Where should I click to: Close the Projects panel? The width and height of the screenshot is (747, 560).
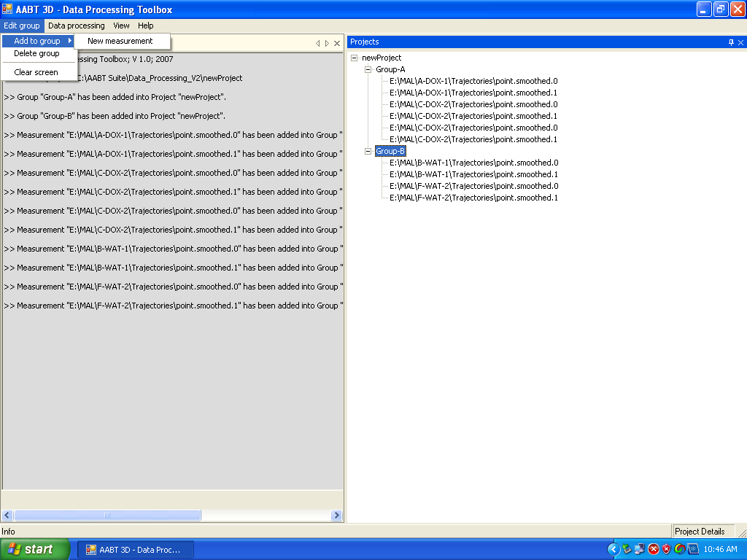741,42
